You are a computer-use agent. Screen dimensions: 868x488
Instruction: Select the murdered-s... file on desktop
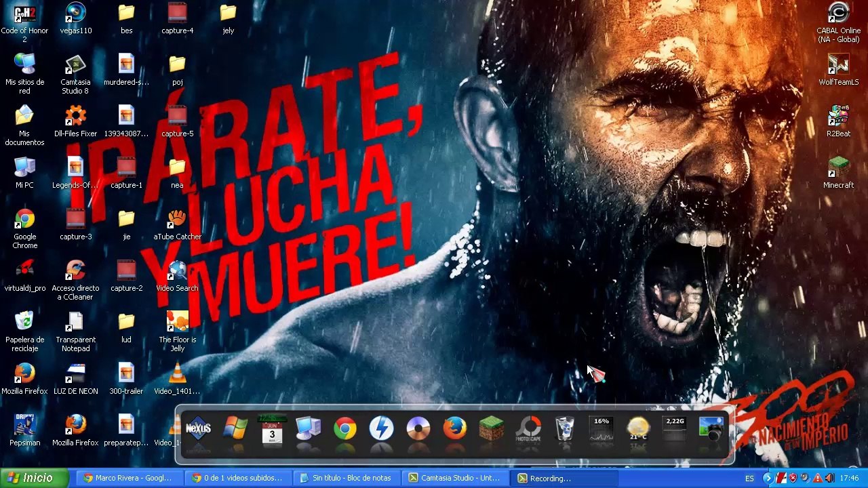coord(126,70)
